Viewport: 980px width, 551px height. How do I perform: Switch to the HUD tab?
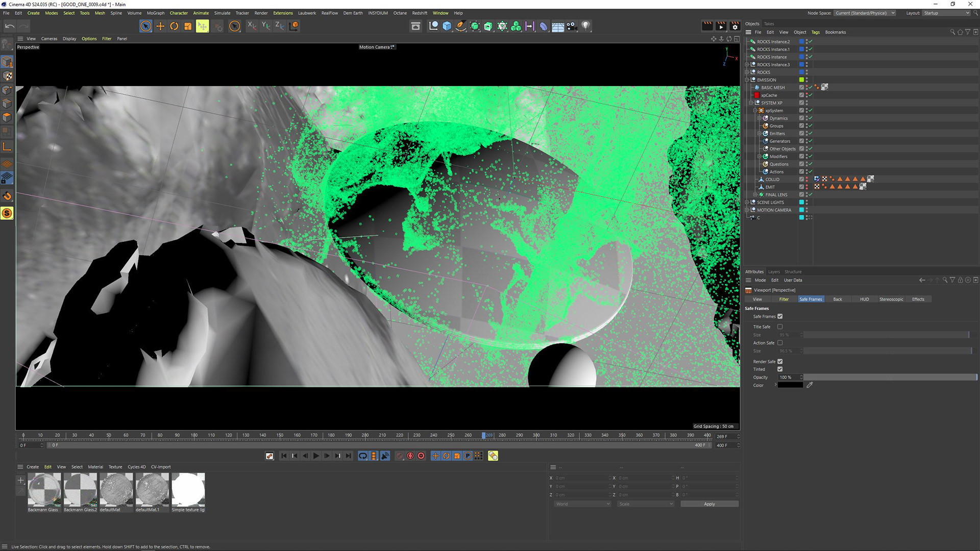coord(864,299)
